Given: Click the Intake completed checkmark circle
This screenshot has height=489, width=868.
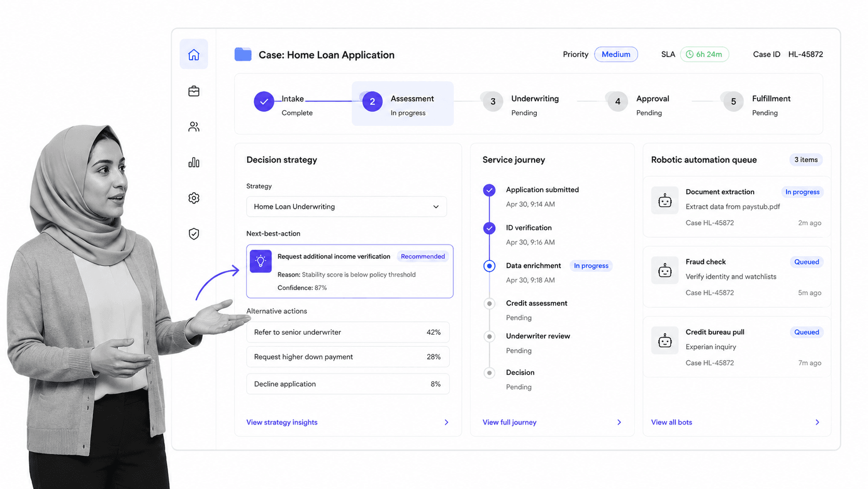Looking at the screenshot, I should (264, 101).
